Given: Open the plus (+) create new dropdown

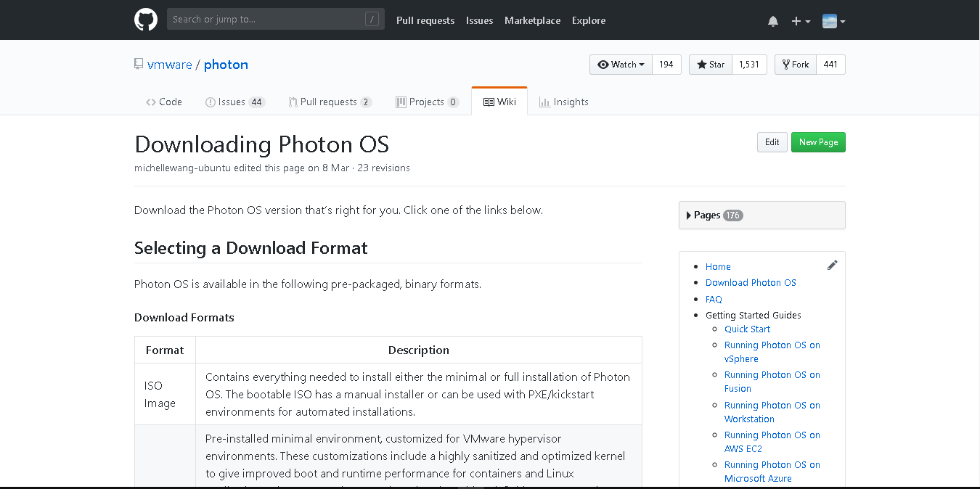Looking at the screenshot, I should [x=800, y=20].
